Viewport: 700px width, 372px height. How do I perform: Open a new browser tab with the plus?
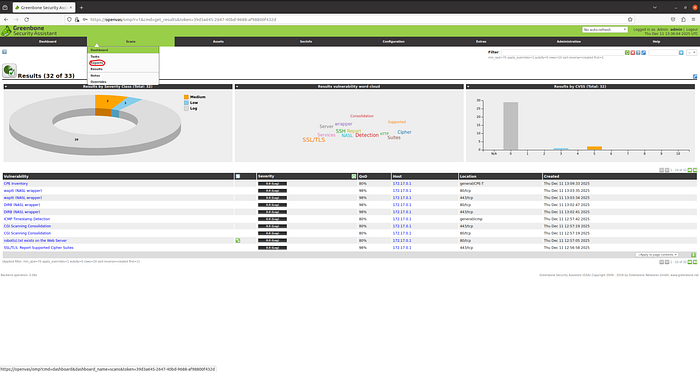tap(81, 8)
